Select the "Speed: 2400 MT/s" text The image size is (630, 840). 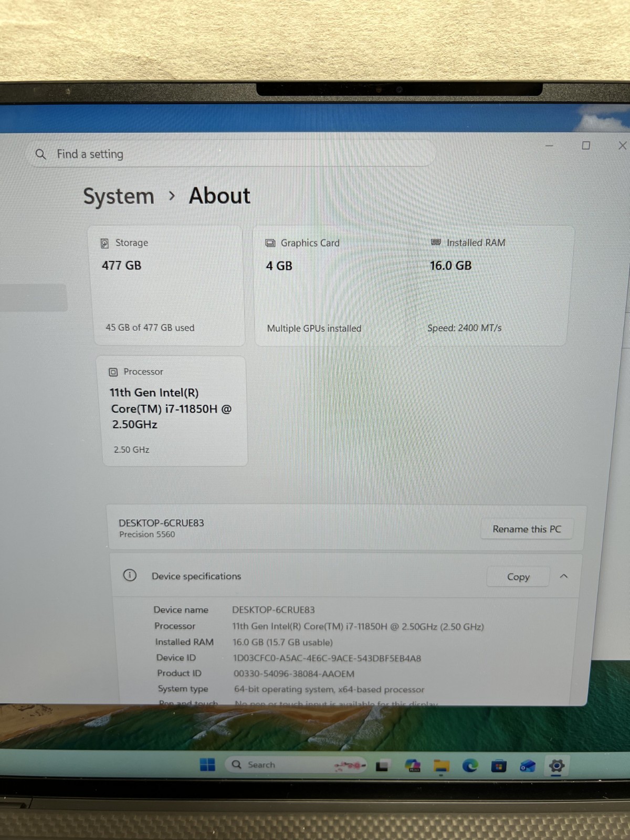465,328
